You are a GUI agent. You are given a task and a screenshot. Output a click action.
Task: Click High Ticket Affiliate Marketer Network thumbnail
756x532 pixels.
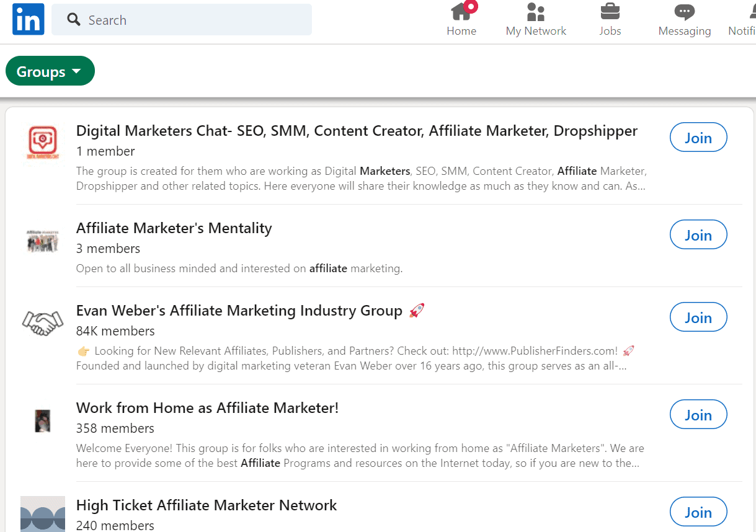pos(43,514)
